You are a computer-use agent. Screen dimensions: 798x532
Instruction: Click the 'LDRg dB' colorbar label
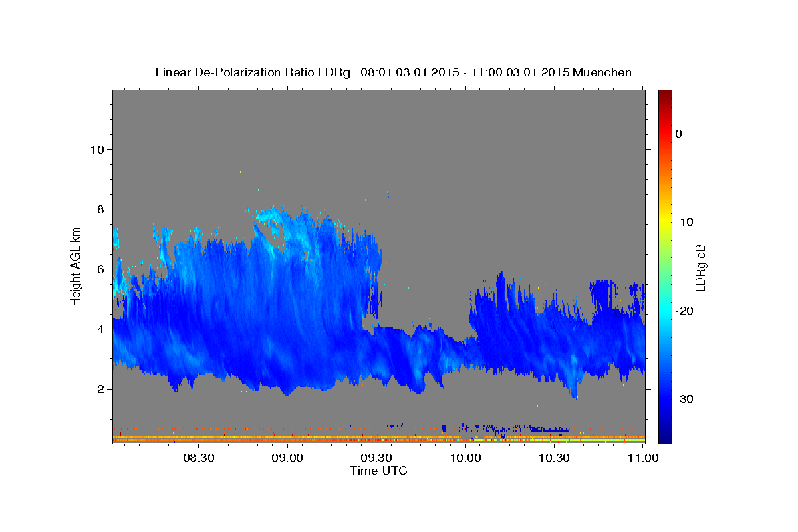[700, 267]
